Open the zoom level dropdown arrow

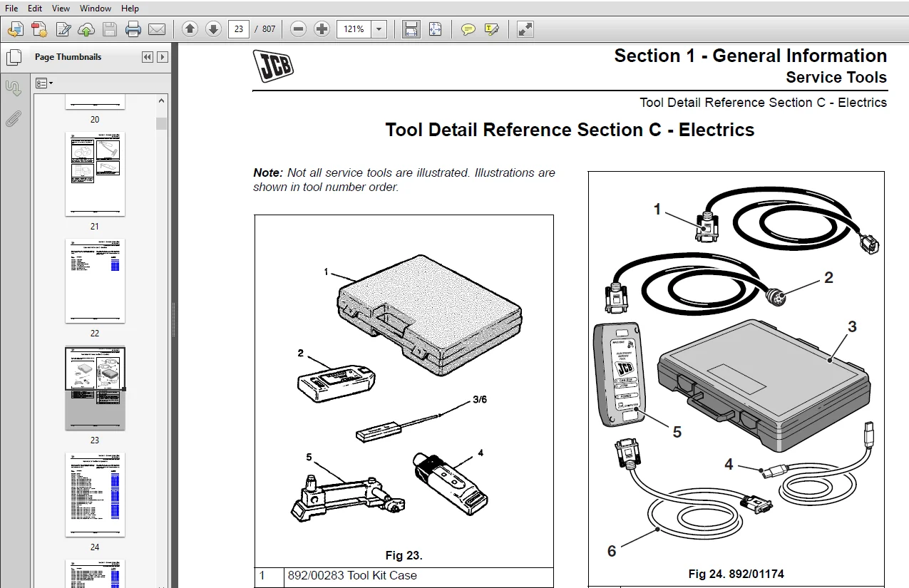coord(379,29)
